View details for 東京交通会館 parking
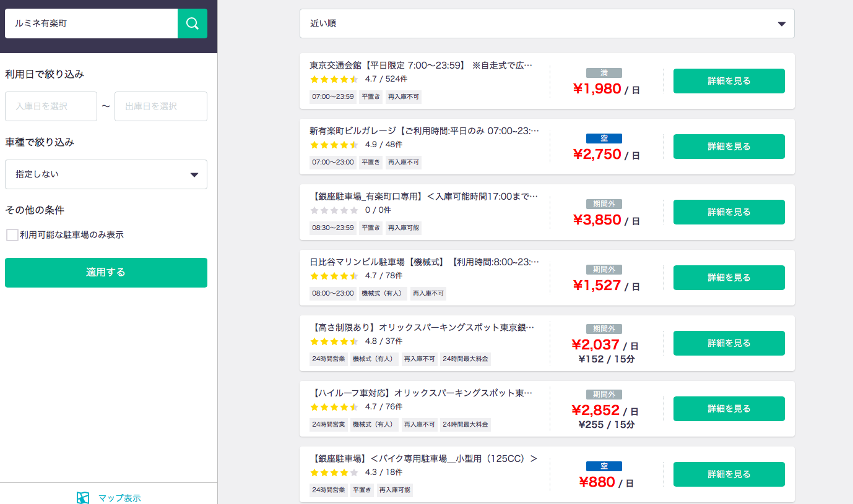This screenshot has height=504, width=853. click(729, 81)
